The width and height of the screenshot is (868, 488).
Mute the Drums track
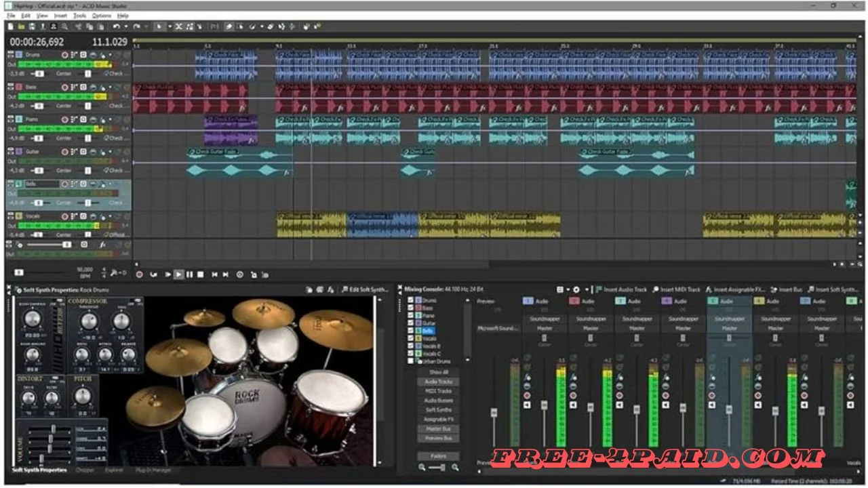point(117,55)
